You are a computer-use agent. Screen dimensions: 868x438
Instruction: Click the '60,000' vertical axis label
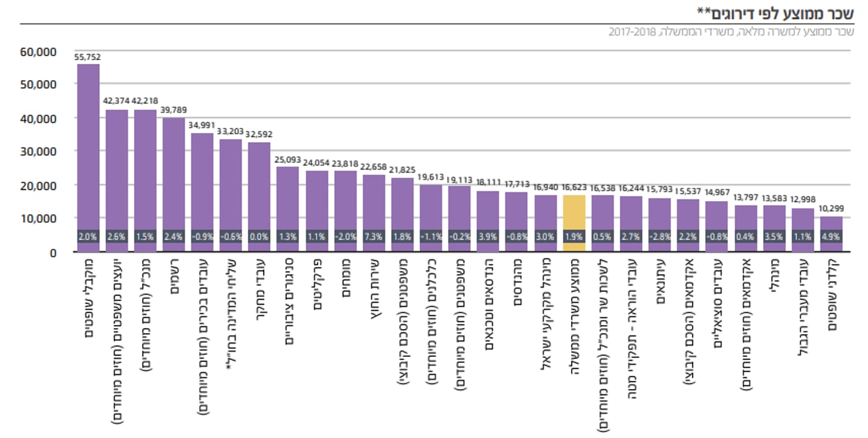[38, 51]
